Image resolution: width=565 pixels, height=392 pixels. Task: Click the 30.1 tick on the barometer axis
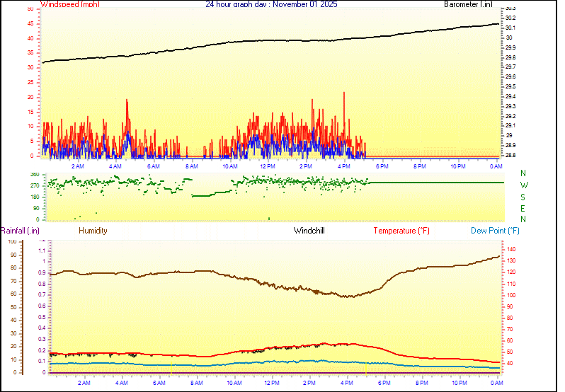coord(510,28)
